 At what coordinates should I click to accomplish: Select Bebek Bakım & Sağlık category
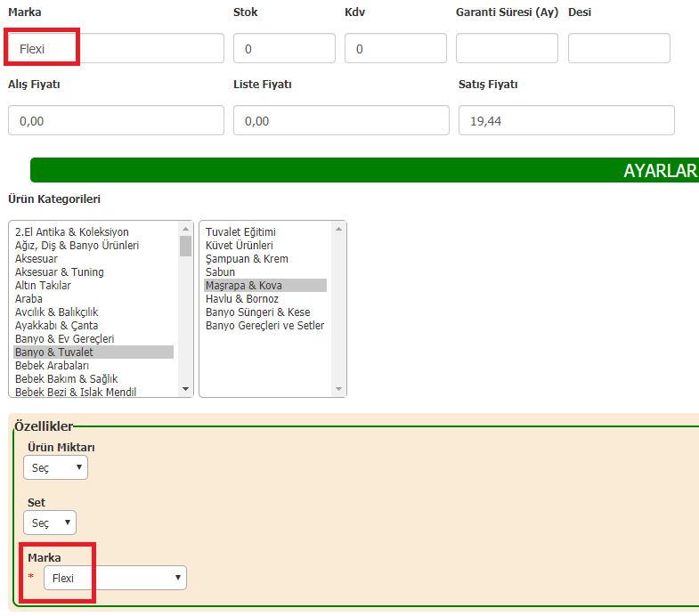tap(93, 379)
